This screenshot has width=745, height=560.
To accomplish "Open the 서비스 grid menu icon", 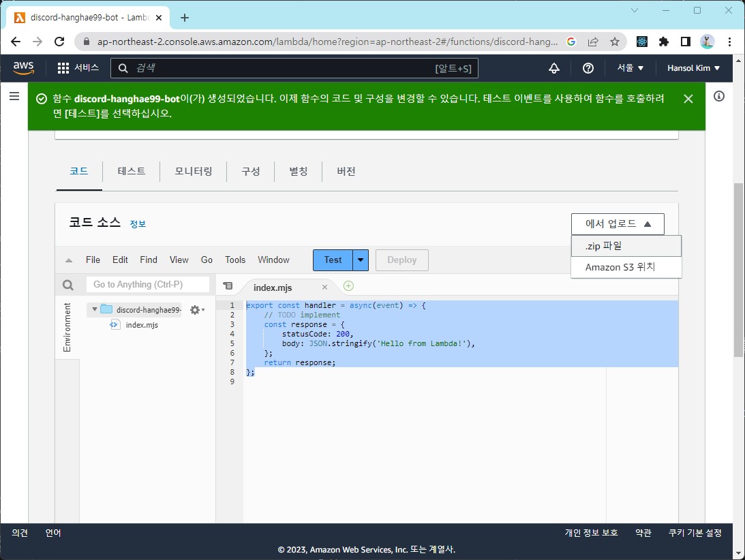I will click(63, 68).
